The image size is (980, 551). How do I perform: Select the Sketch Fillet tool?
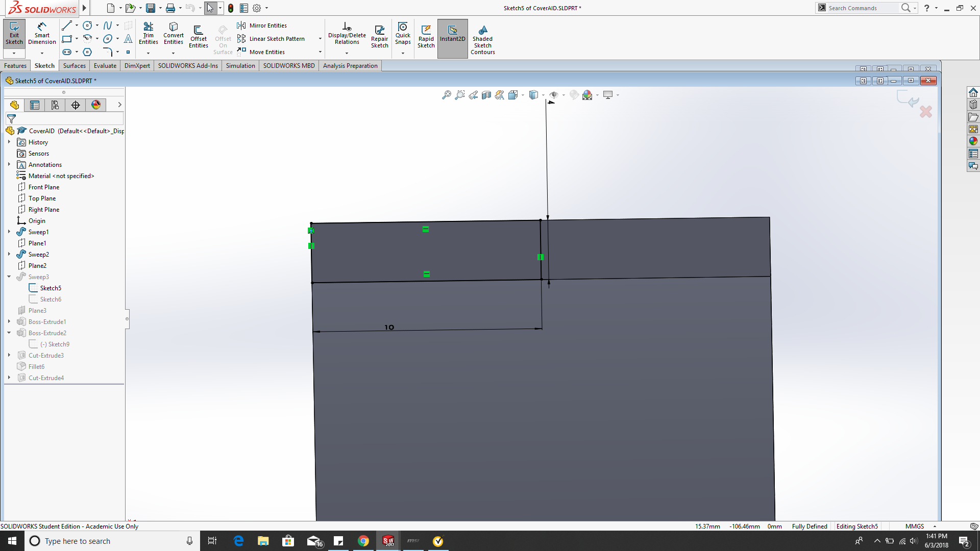108,52
